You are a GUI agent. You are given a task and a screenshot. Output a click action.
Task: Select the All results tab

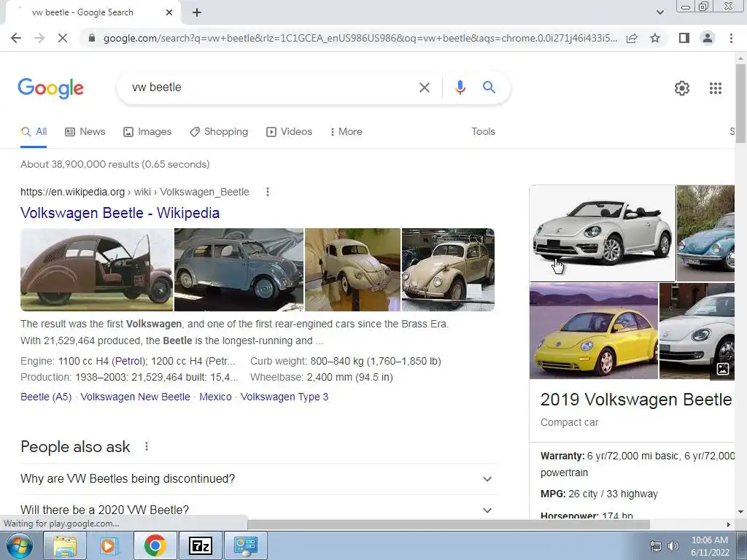34,132
